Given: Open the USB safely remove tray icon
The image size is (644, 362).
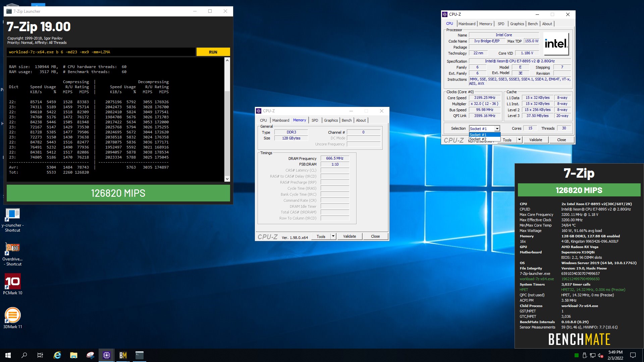Looking at the screenshot, I should click(x=585, y=355).
